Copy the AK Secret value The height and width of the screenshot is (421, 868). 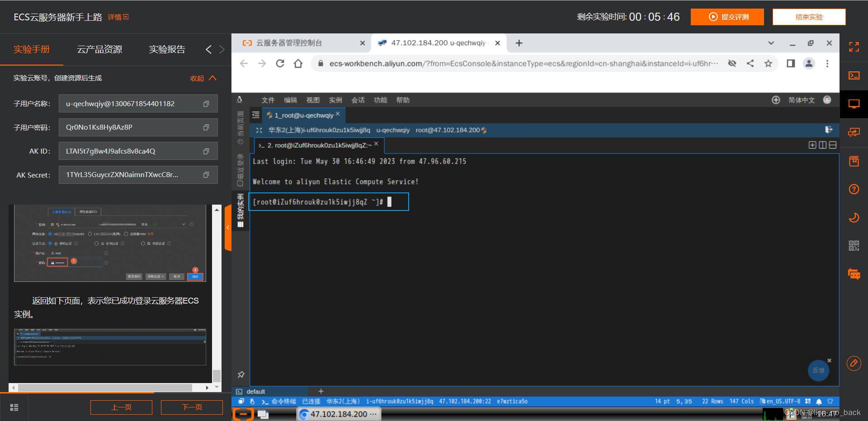tap(206, 175)
